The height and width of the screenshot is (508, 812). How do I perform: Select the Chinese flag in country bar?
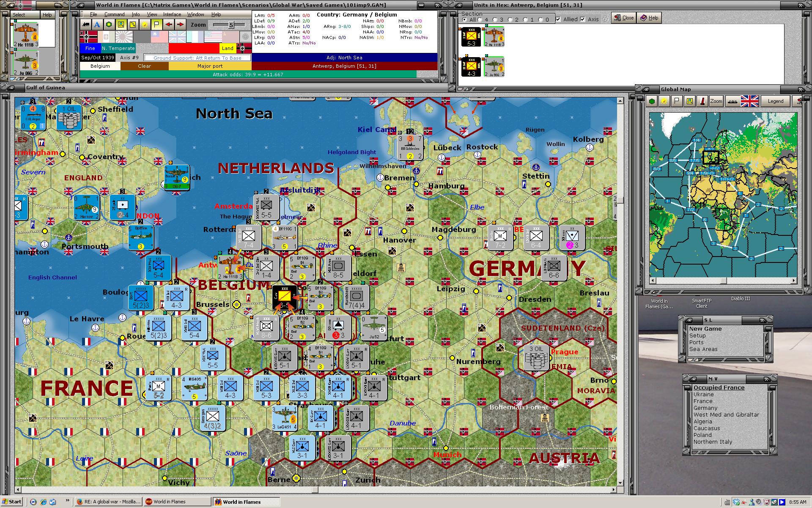coord(159,37)
